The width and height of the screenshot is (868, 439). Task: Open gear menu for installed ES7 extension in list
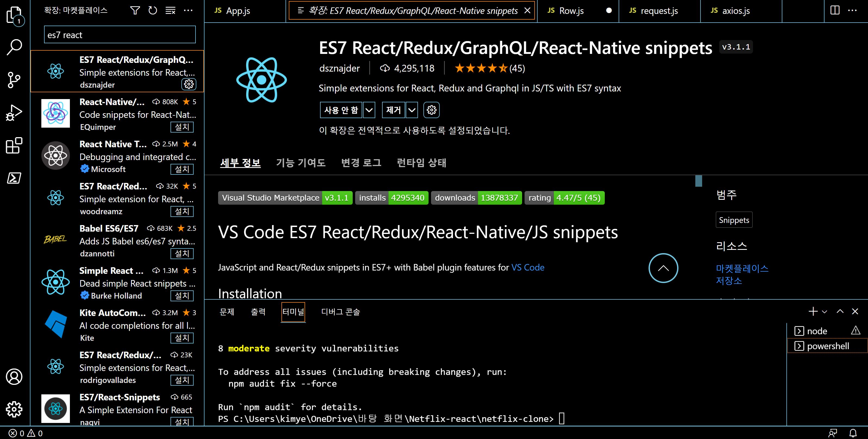189,84
